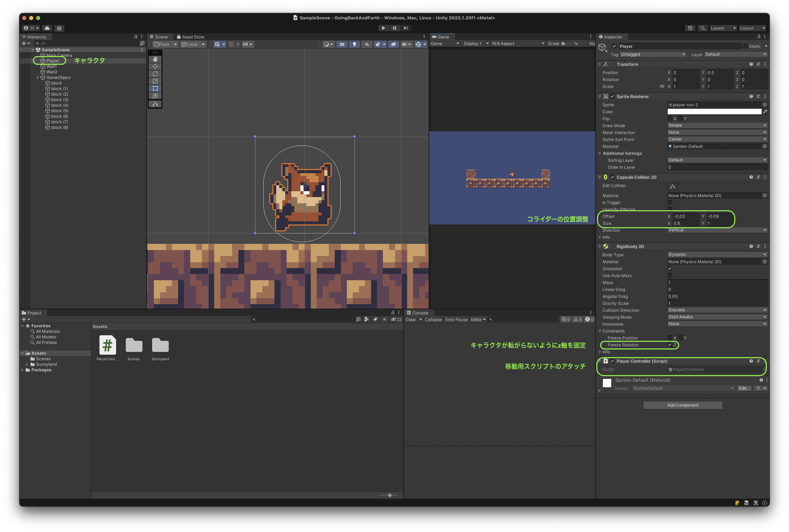
Task: Open the Sprite Renderer color picker
Action: tap(714, 112)
